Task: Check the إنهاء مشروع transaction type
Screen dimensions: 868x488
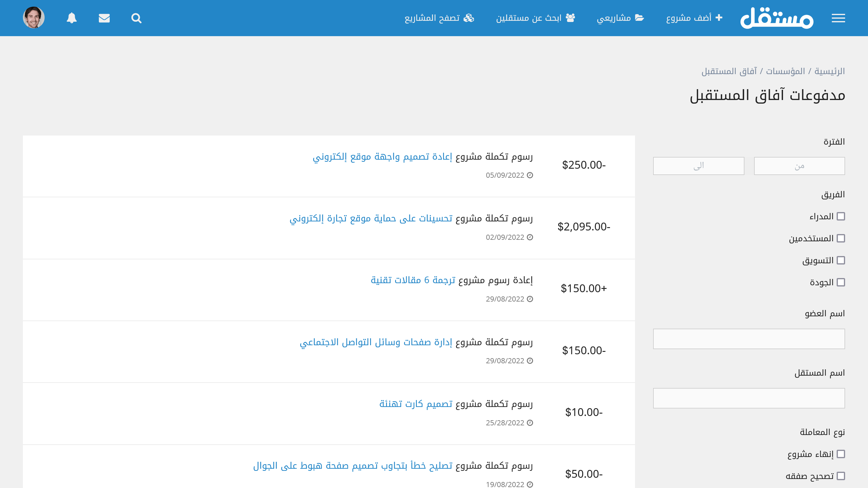Action: click(x=841, y=454)
